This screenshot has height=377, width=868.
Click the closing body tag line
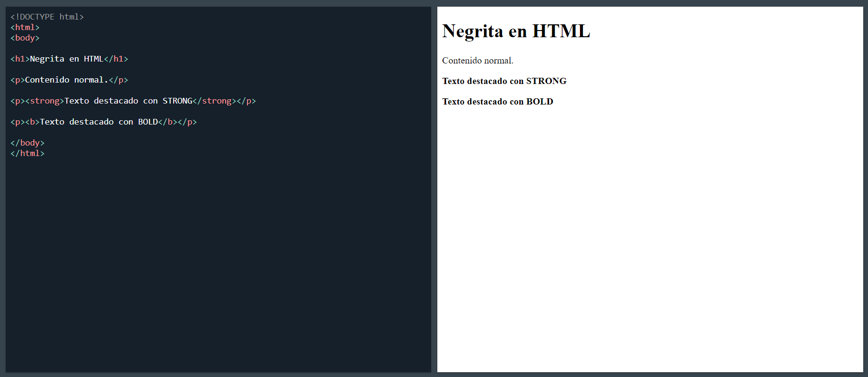tap(27, 143)
